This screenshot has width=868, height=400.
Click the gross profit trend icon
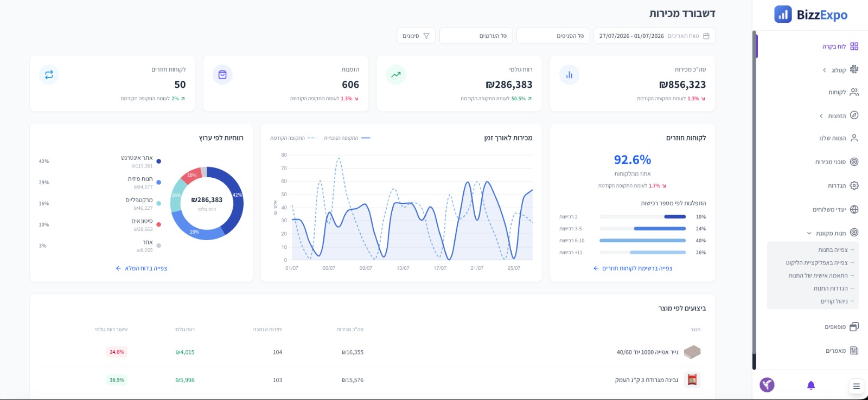point(396,75)
